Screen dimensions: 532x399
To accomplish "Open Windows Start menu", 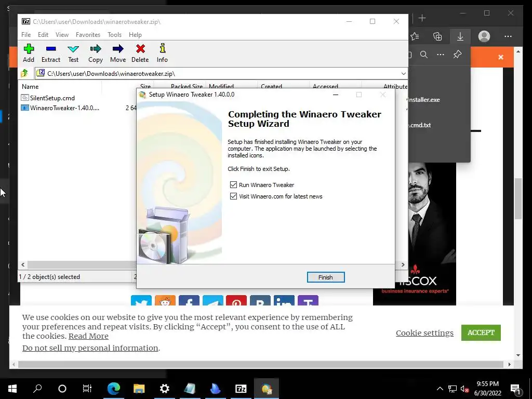I will pyautogui.click(x=12, y=389).
